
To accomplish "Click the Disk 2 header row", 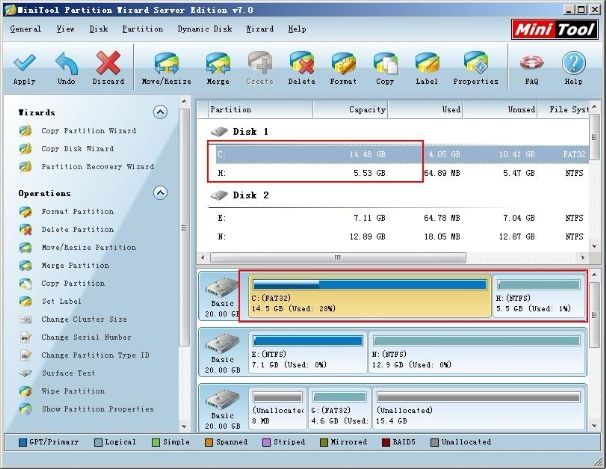I will pos(240,195).
